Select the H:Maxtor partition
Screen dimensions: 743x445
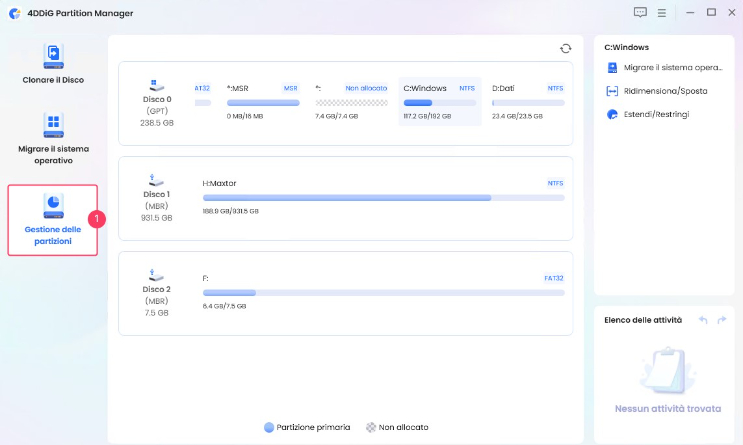pos(383,197)
